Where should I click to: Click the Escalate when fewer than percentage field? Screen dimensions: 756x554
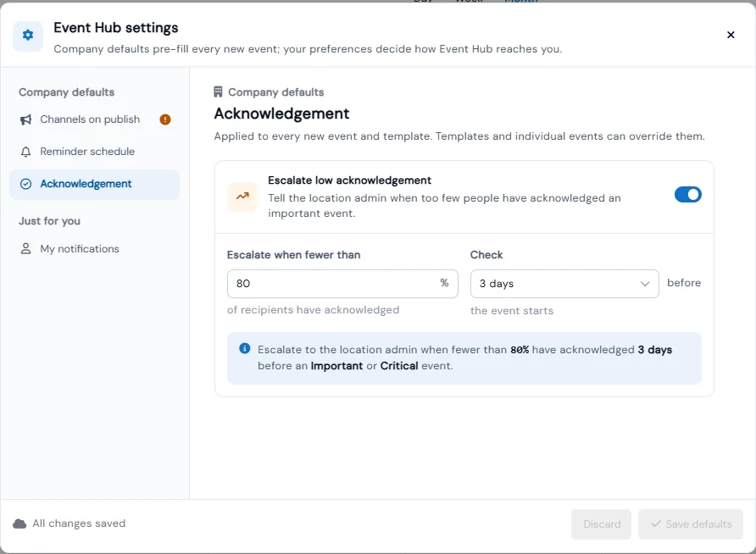(x=342, y=284)
